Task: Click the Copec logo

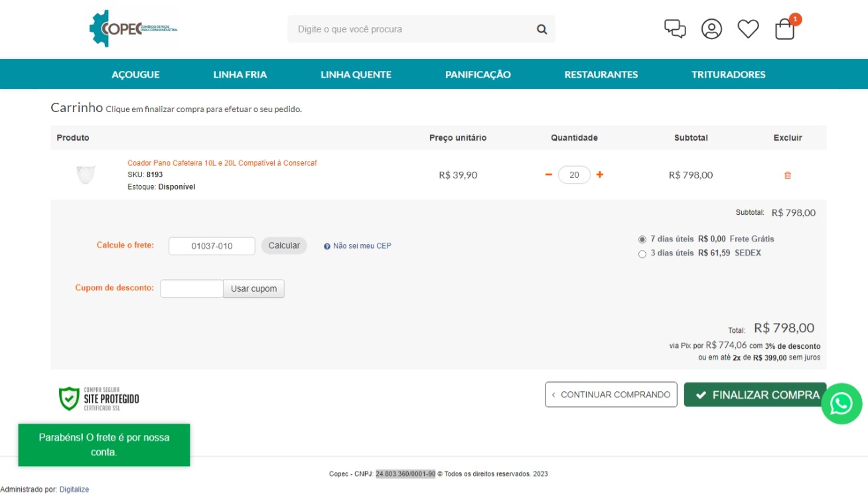Action: 133,29
